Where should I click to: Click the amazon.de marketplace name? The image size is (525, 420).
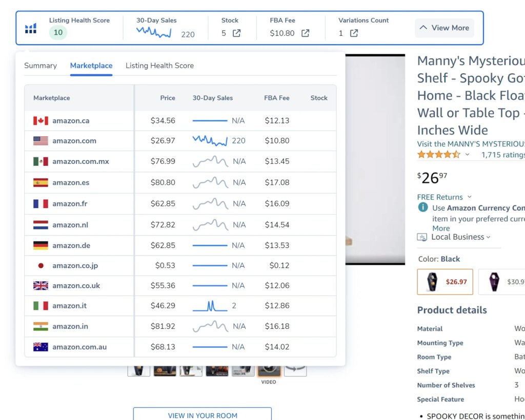[71, 245]
